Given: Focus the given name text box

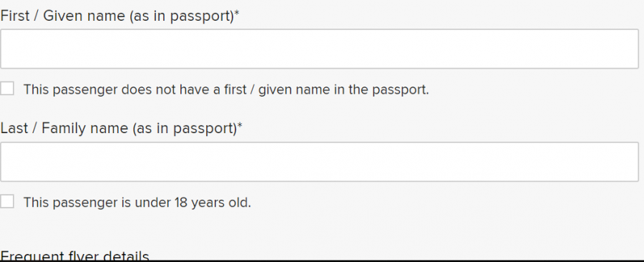Looking at the screenshot, I should click(x=319, y=49).
